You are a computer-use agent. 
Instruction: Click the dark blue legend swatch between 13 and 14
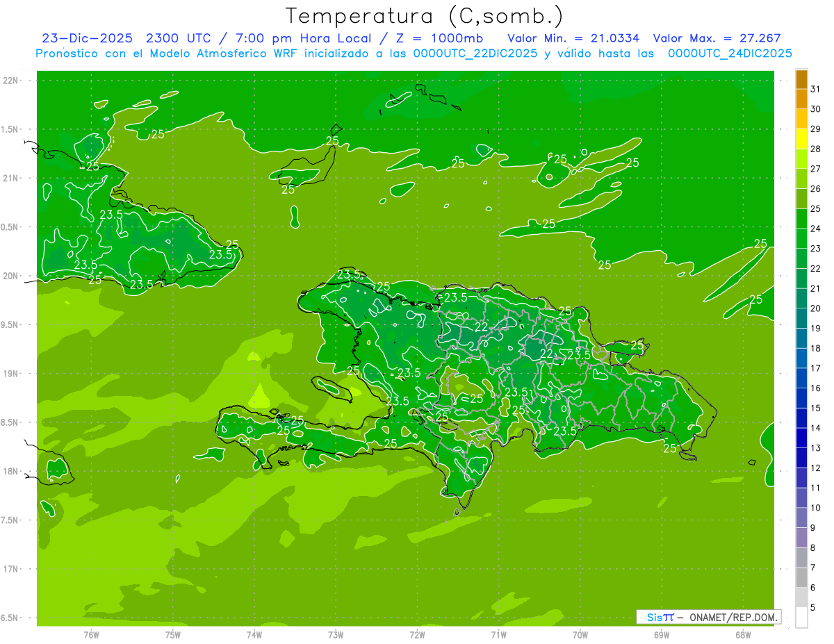coord(801,438)
